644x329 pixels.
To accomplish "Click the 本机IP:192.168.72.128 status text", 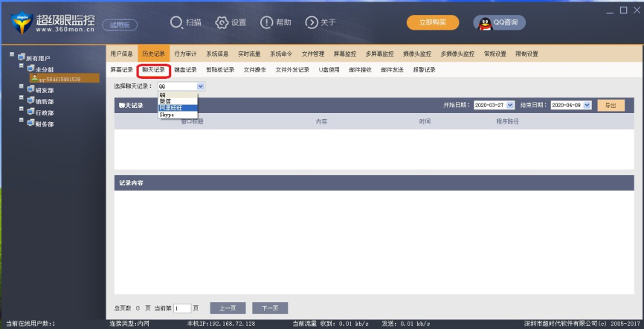I will pos(221,324).
